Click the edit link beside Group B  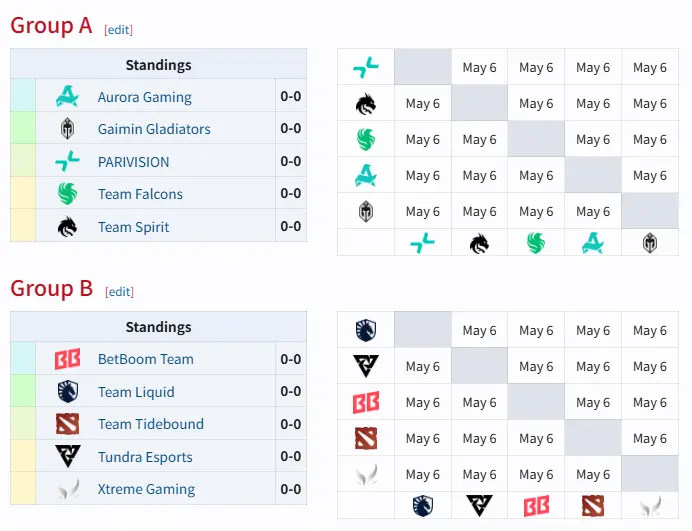[x=119, y=292]
